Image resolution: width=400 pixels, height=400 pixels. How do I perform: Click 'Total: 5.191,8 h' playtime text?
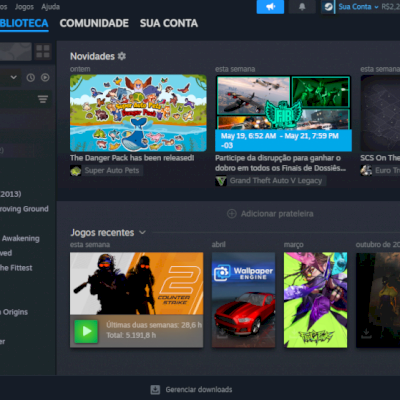[131, 335]
